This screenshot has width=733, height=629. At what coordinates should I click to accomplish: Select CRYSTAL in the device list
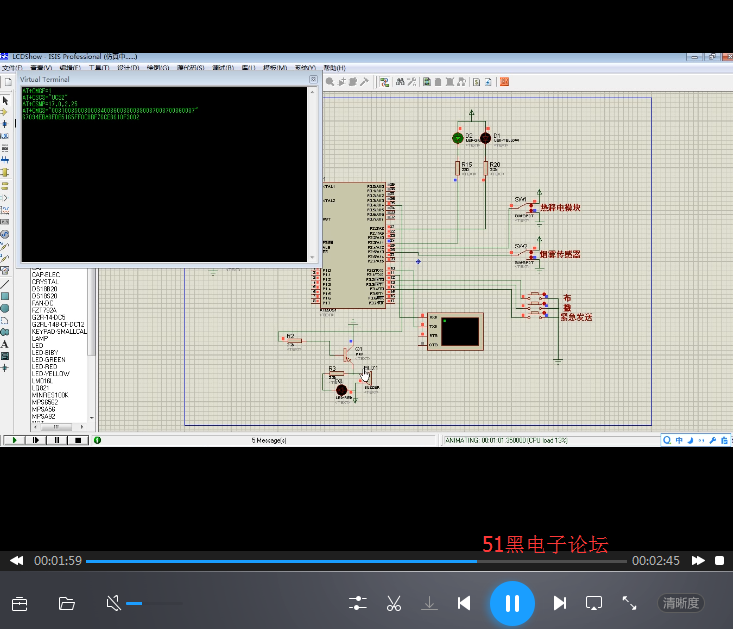[x=45, y=282]
